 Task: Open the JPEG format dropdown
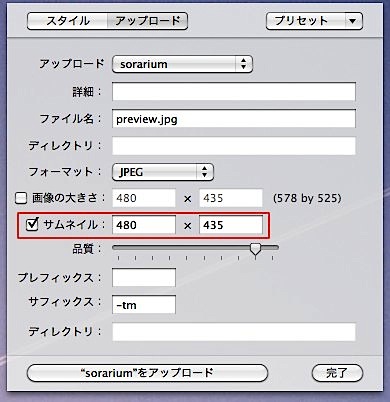pos(163,172)
